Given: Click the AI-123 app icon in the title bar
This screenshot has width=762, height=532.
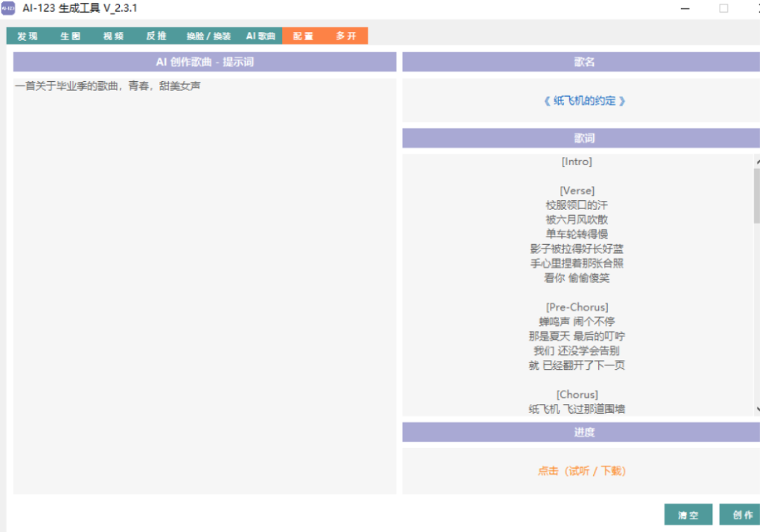Looking at the screenshot, I should (8, 8).
